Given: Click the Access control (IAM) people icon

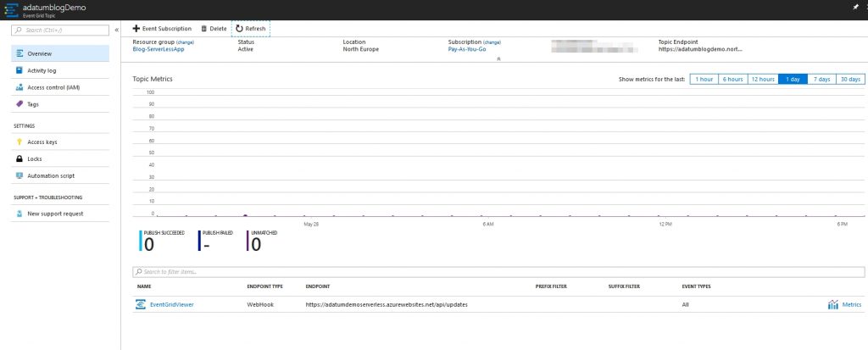Looking at the screenshot, I should (19, 87).
